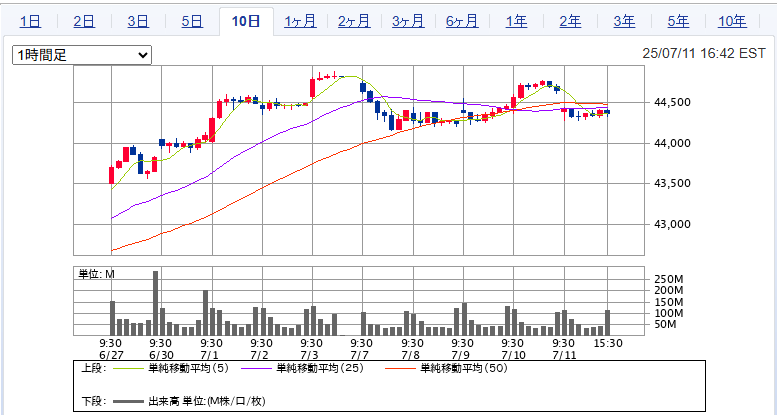Click the 単位: M volume unit label

[x=97, y=274]
